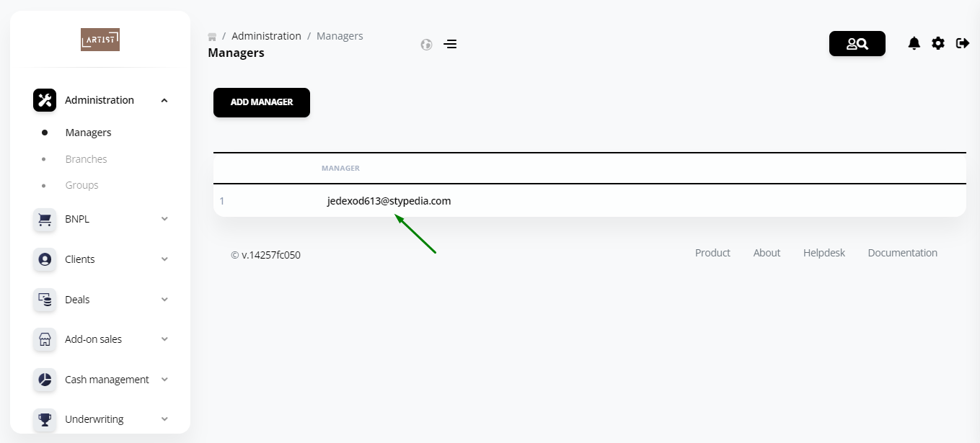This screenshot has width=980, height=443.
Task: Expand the Cash management chevron
Action: tap(164, 380)
